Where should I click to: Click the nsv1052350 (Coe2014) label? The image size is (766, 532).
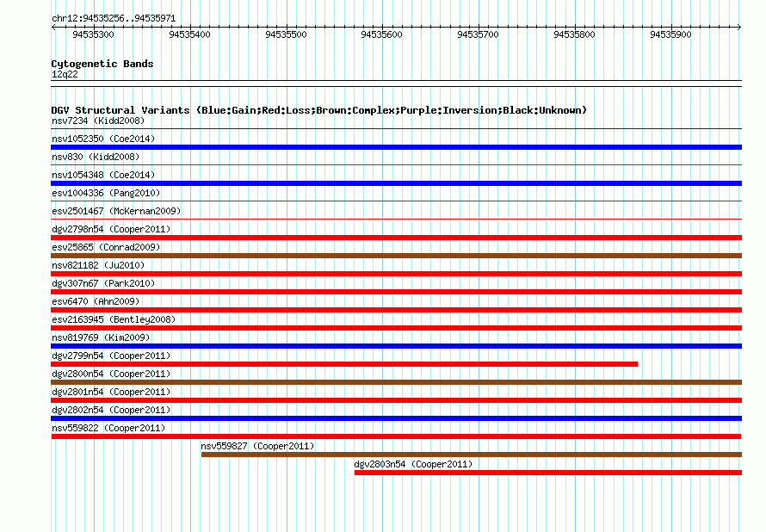pyautogui.click(x=103, y=139)
